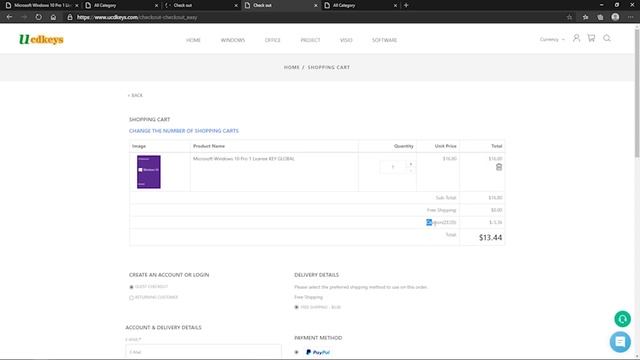Select Free Shipping $0.00 radio option
This screenshot has width=640, height=360.
coord(296,307)
